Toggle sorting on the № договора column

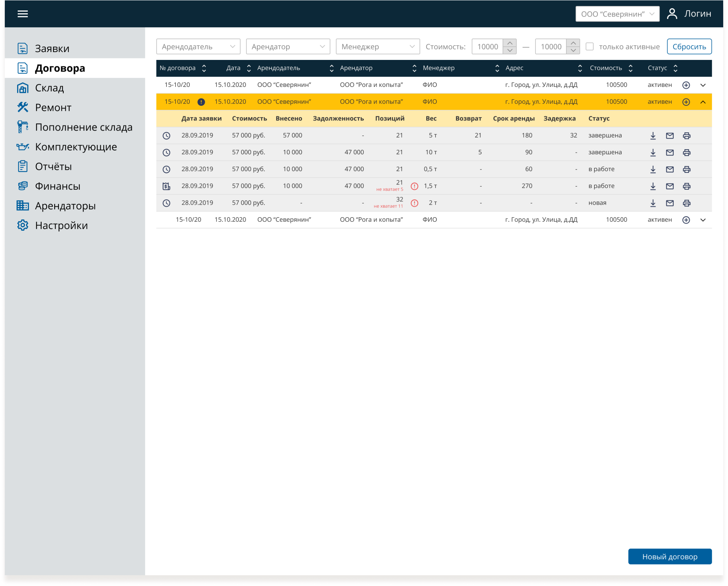coord(204,68)
